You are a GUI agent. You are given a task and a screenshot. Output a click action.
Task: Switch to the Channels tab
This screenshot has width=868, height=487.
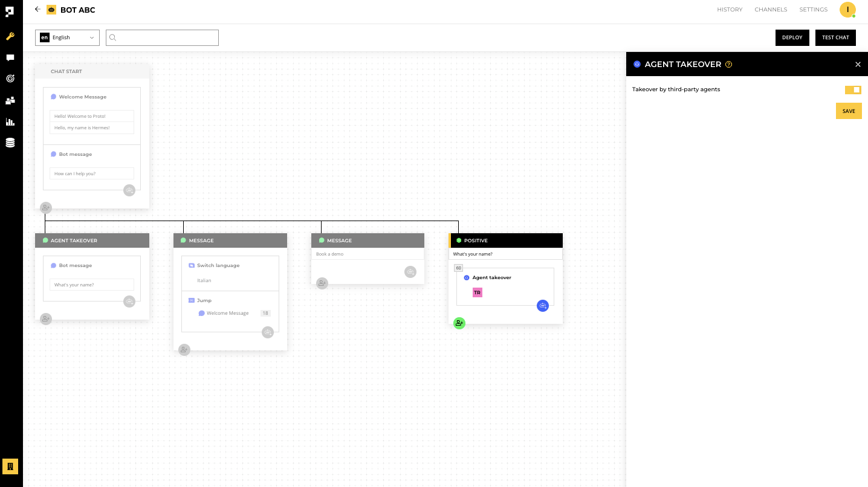point(771,10)
